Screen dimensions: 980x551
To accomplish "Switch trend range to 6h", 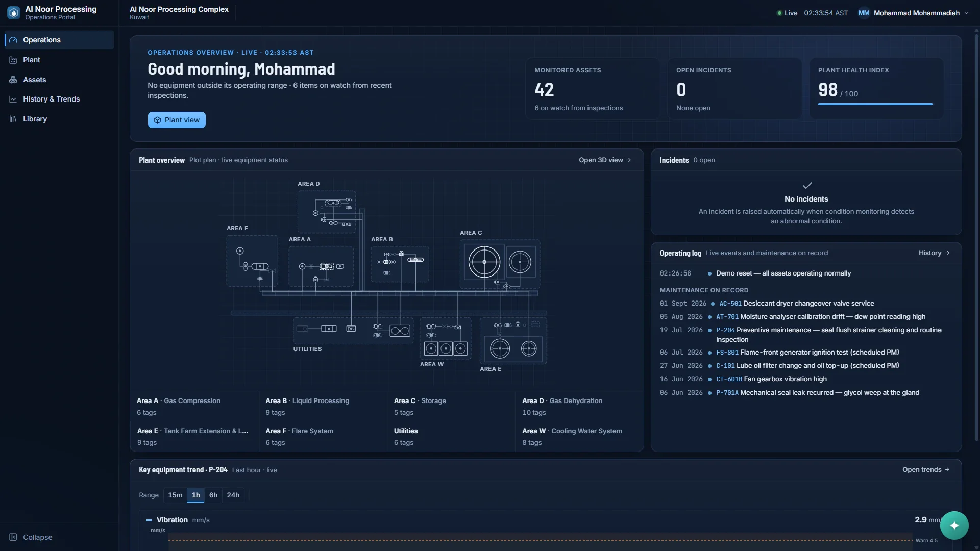I will tap(213, 495).
